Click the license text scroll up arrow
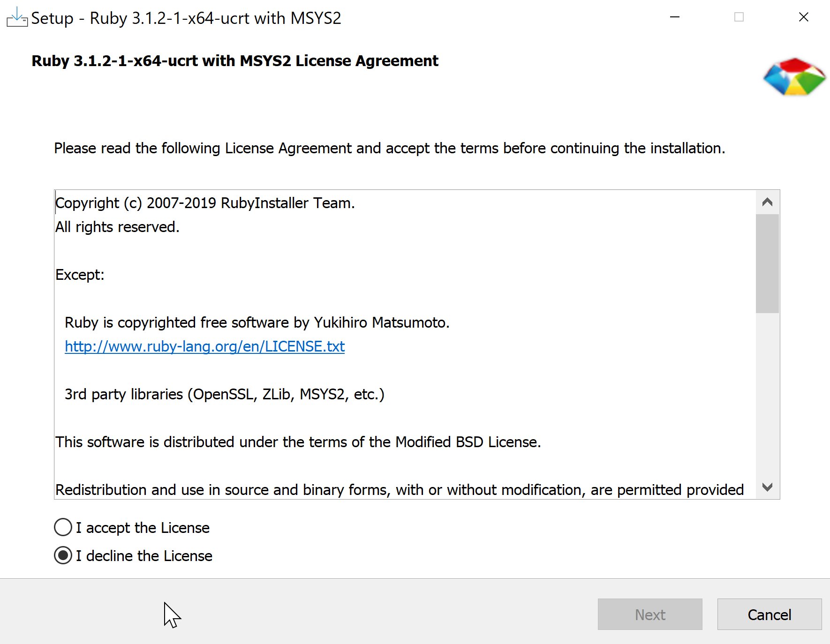The image size is (830, 644). pos(768,202)
